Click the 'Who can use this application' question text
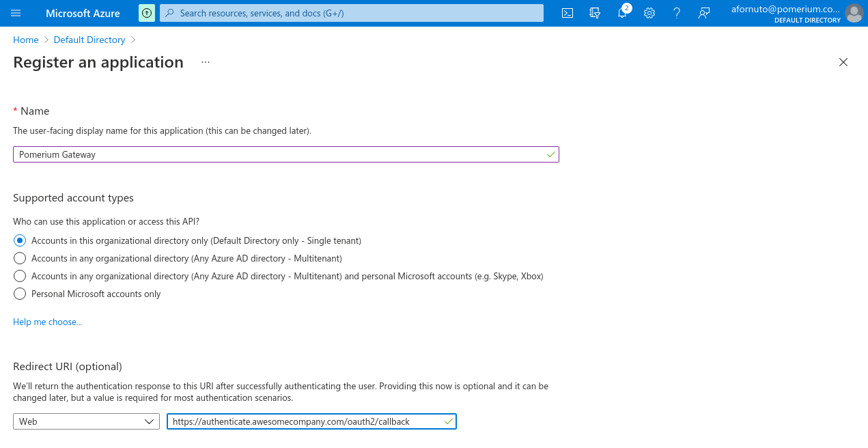The width and height of the screenshot is (868, 448). coord(107,221)
